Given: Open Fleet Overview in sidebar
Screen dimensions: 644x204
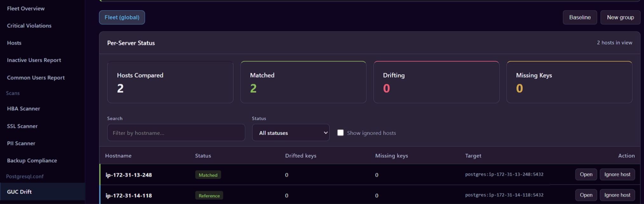Looking at the screenshot, I should tap(26, 9).
